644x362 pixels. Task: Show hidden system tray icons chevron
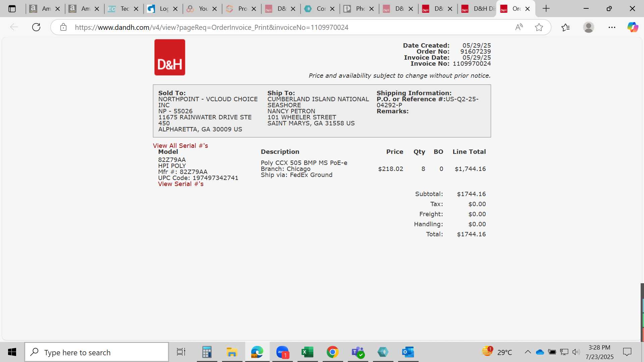(528, 352)
